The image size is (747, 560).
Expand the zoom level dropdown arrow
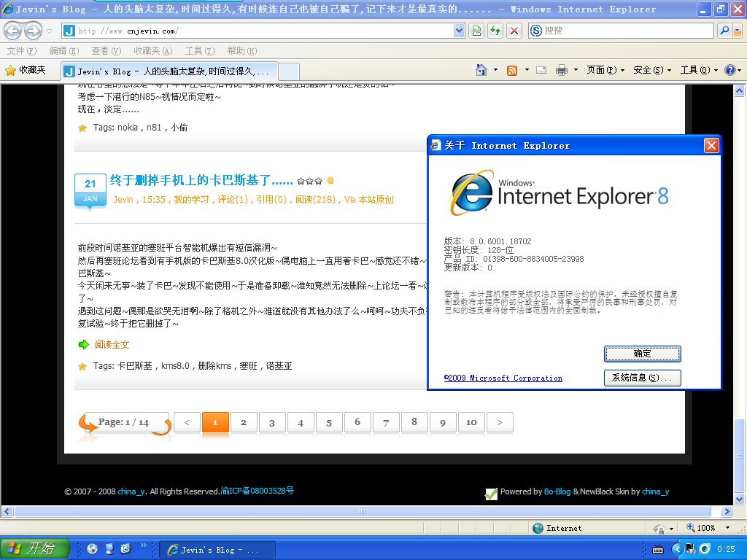click(x=727, y=528)
